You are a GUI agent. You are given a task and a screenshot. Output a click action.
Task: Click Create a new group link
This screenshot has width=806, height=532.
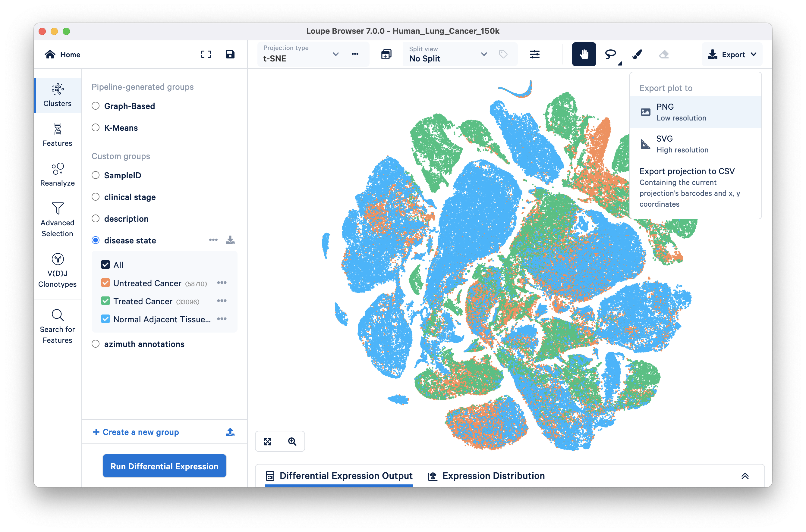point(136,432)
